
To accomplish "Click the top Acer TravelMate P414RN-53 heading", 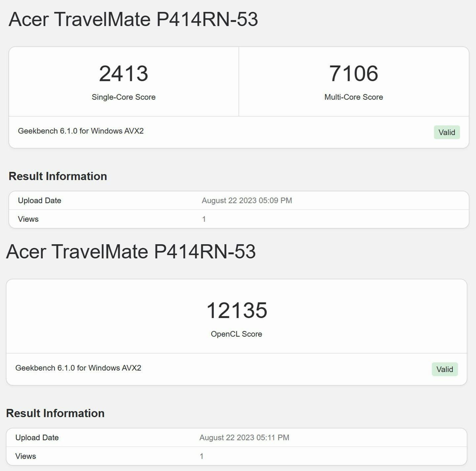I will (x=133, y=19).
